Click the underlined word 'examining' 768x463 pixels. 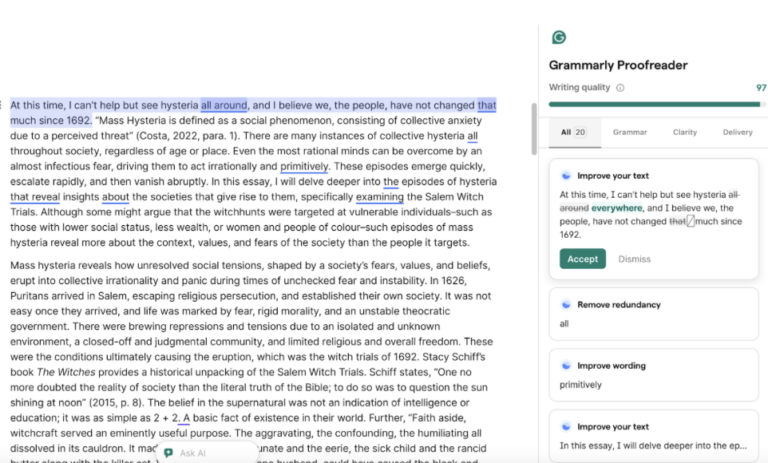point(380,197)
